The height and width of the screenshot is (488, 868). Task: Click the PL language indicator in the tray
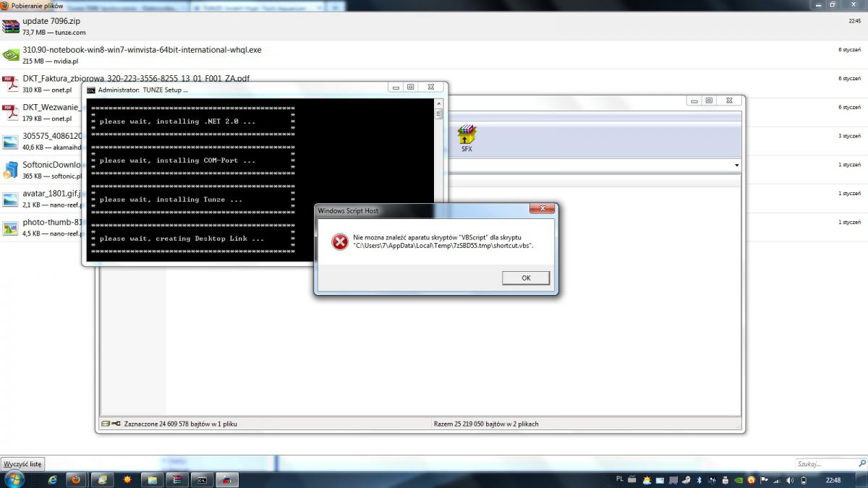(x=620, y=479)
